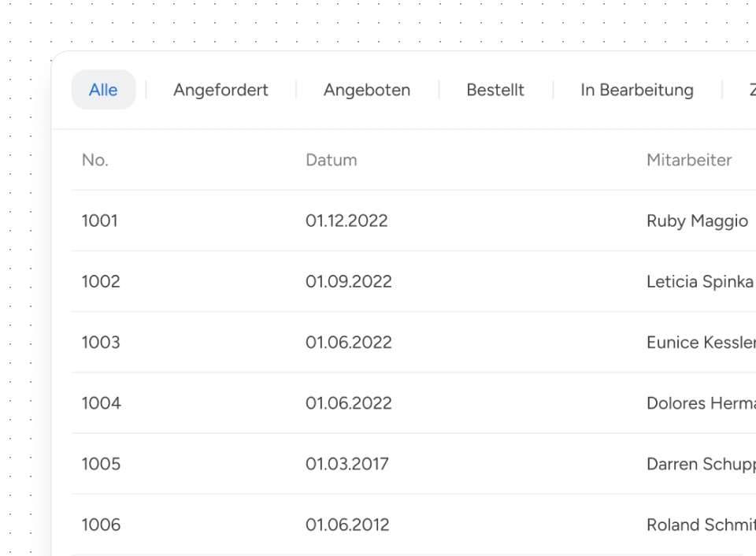Open the Angeboten tab

[x=367, y=90]
